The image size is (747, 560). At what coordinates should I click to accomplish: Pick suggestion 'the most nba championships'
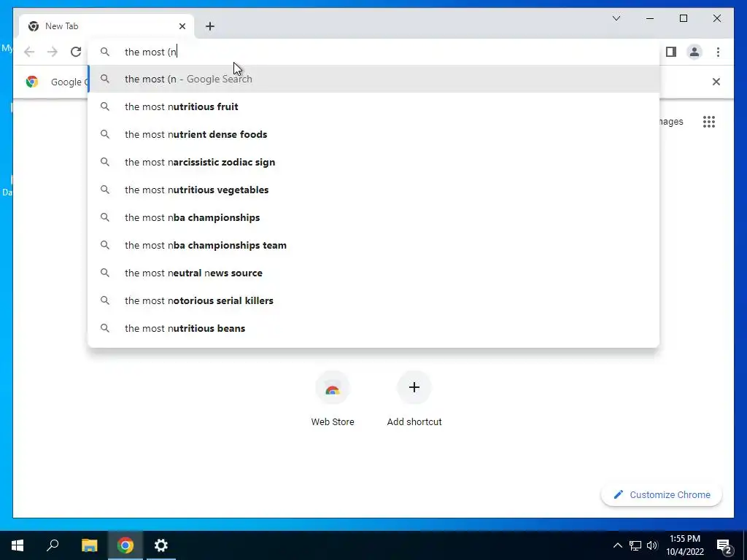coord(374,217)
